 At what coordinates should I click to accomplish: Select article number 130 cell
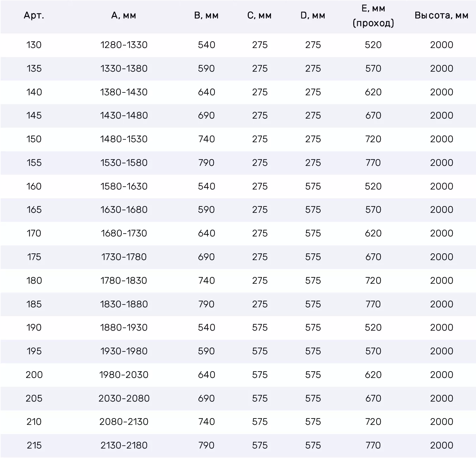click(34, 45)
